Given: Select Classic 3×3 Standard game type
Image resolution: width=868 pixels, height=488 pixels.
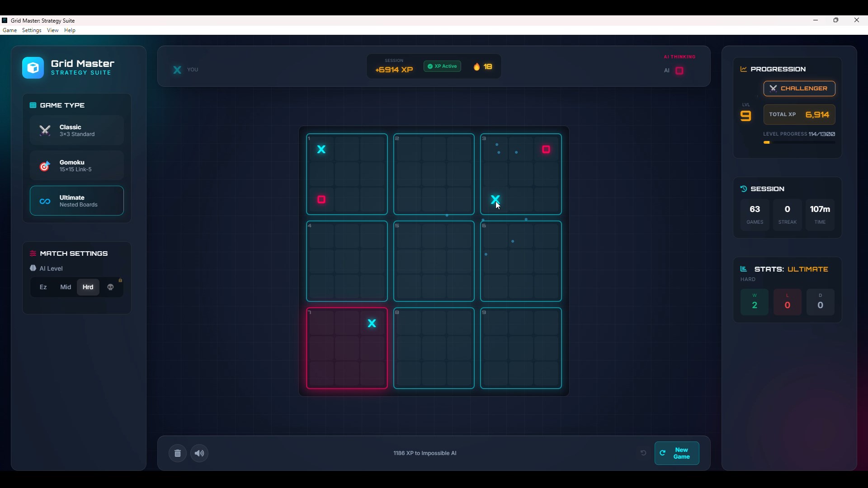Looking at the screenshot, I should point(77,131).
